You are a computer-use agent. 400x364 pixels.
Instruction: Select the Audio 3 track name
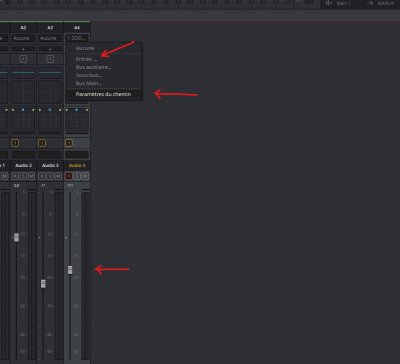tap(50, 165)
